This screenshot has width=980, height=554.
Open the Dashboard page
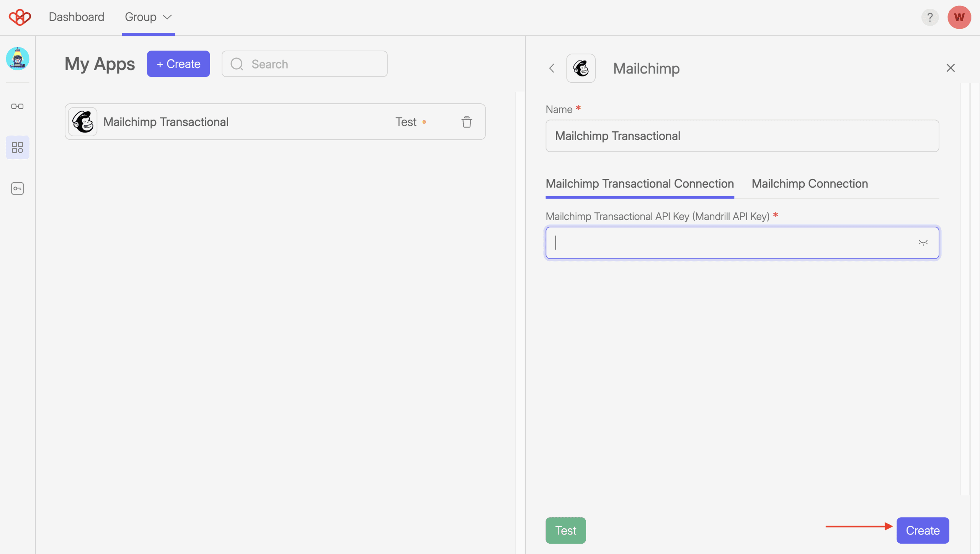tap(77, 17)
